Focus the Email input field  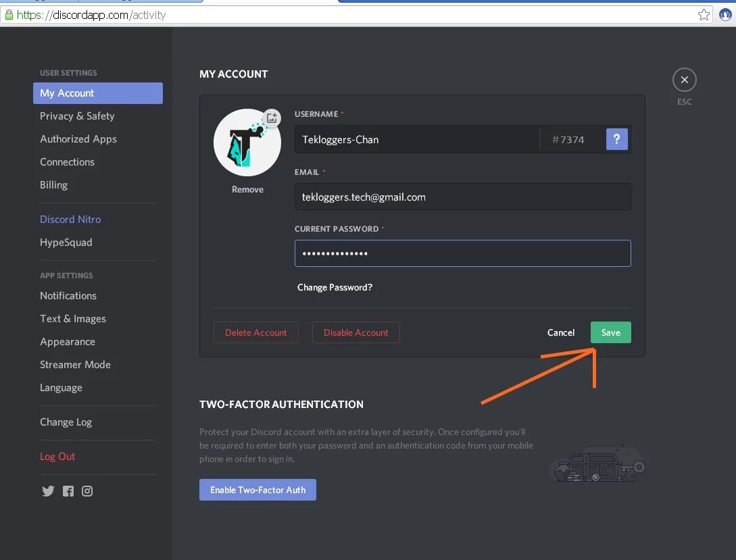pos(463,197)
